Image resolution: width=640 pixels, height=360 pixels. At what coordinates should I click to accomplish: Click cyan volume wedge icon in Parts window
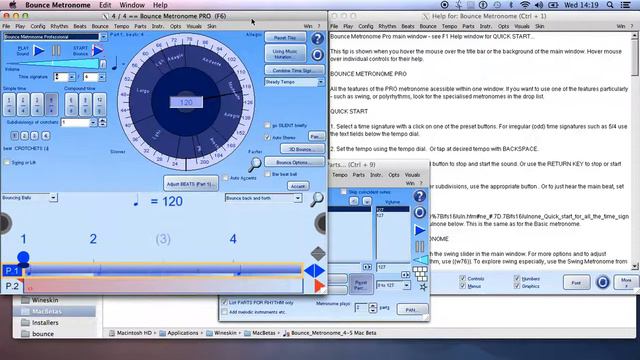pyautogui.click(x=420, y=260)
